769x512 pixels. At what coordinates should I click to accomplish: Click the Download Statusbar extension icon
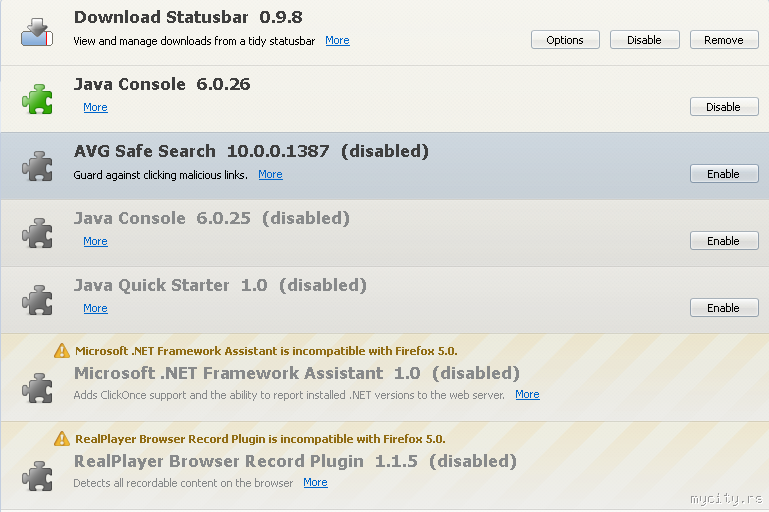coord(37,32)
